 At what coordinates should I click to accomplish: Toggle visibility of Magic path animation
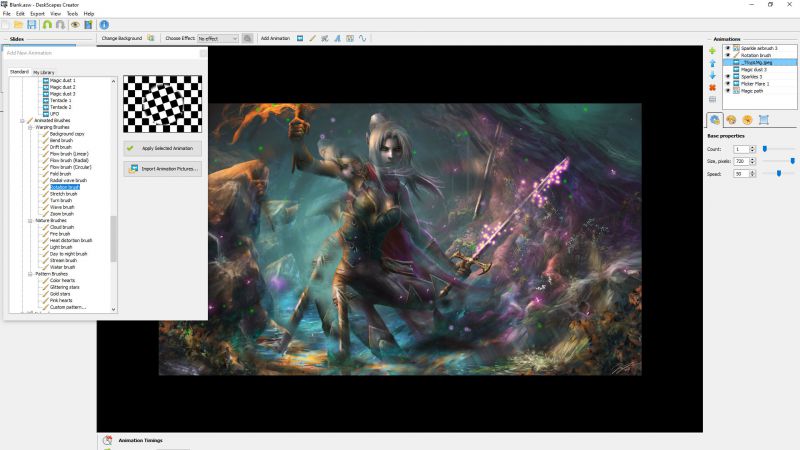click(728, 90)
